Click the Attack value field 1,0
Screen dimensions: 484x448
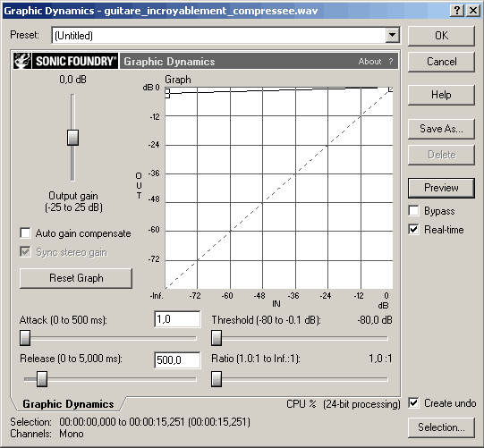[x=177, y=319]
